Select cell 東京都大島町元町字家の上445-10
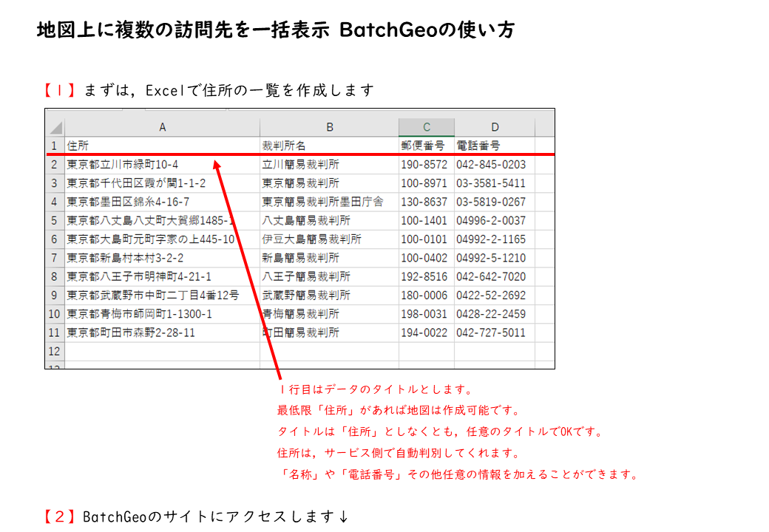 click(x=163, y=239)
